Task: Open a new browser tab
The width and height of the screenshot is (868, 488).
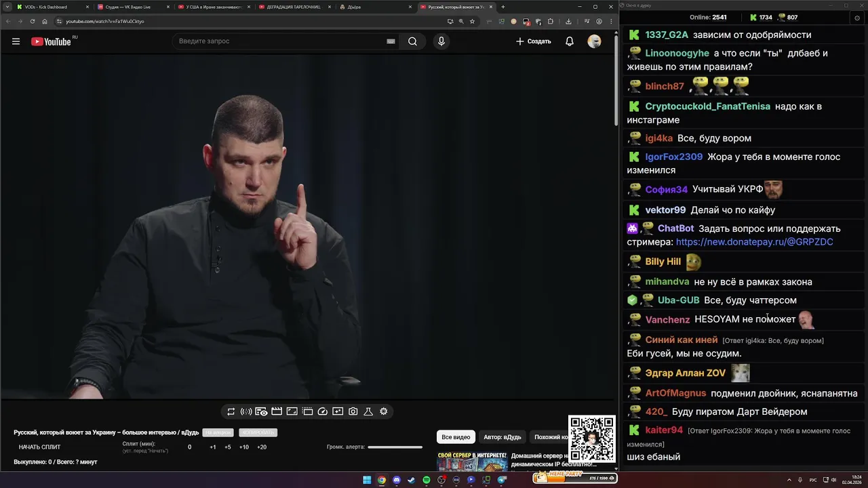Action: click(x=502, y=7)
